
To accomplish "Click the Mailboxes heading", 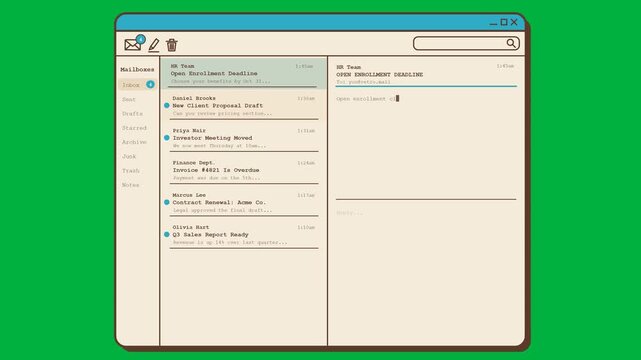I will click(137, 69).
